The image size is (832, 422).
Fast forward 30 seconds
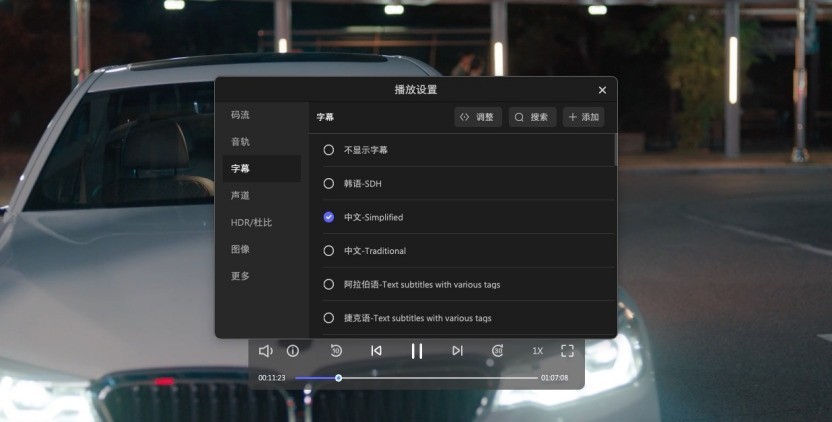coord(497,351)
